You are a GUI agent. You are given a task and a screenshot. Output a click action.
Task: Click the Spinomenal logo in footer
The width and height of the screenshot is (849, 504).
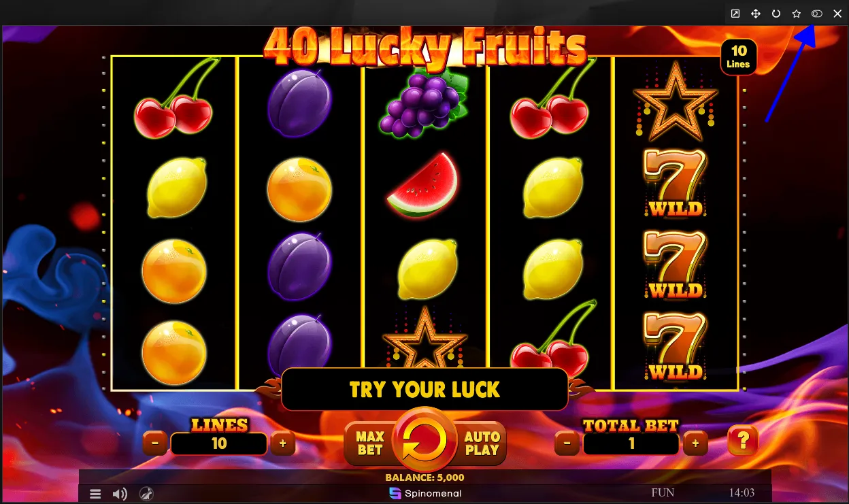427,493
